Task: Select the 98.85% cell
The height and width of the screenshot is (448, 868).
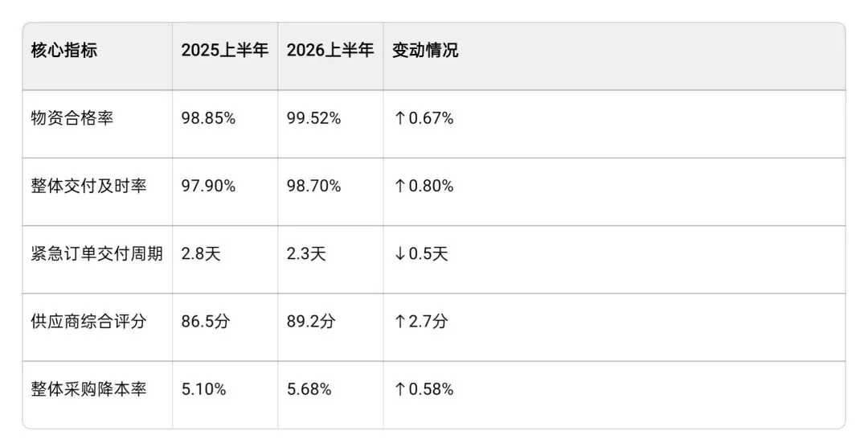Action: coord(208,118)
